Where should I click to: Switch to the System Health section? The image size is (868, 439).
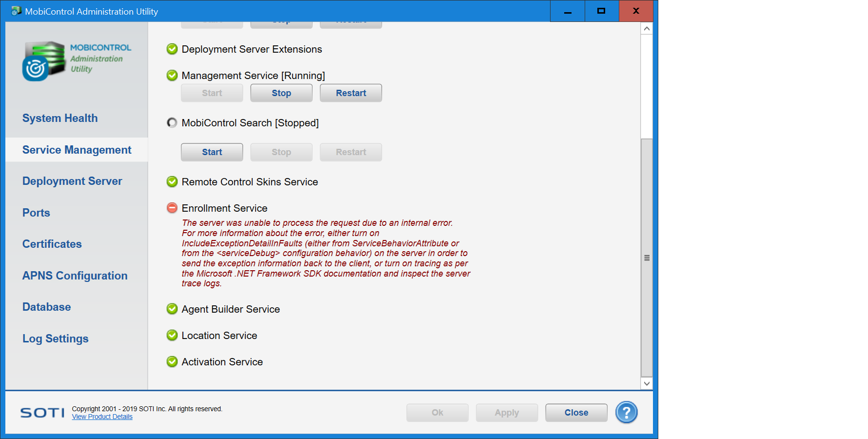pyautogui.click(x=60, y=119)
